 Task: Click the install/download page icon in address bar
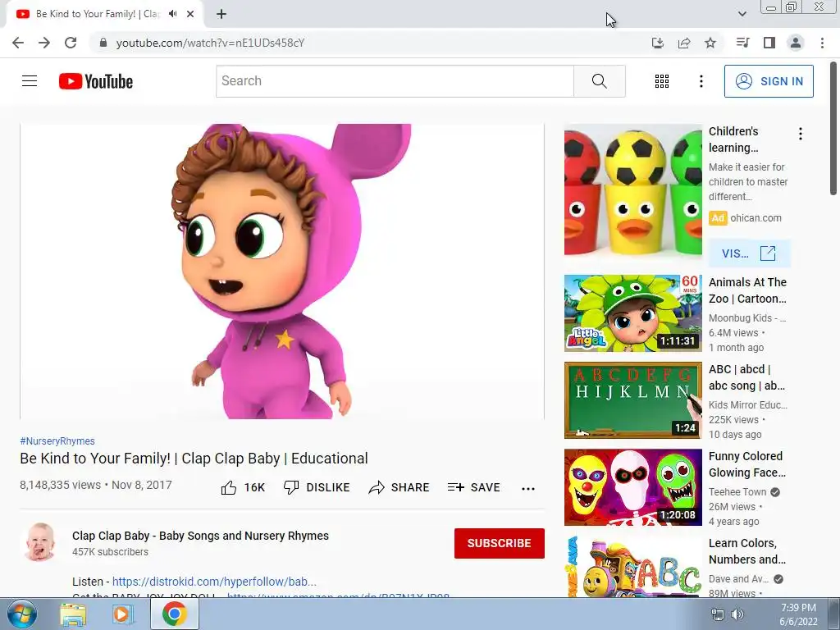[657, 43]
